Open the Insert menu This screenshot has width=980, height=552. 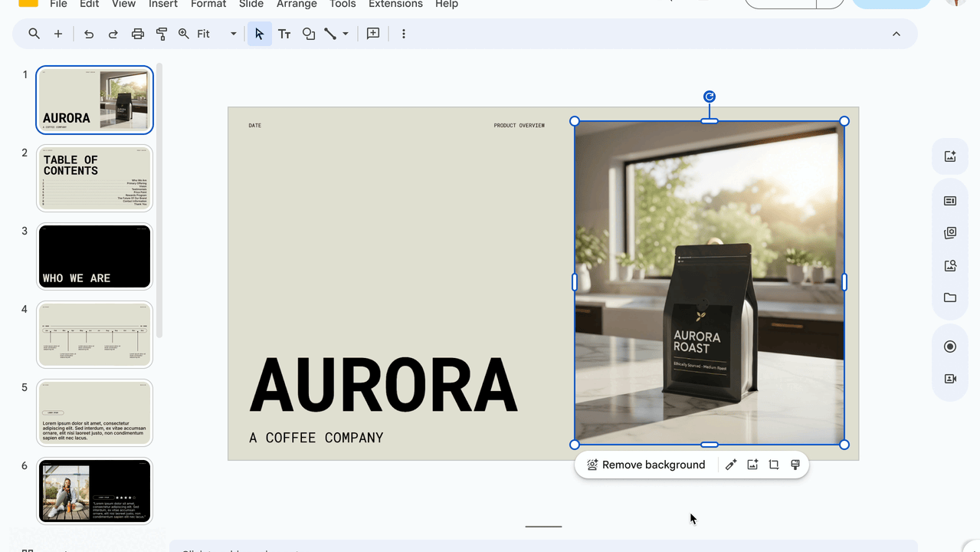coord(163,4)
